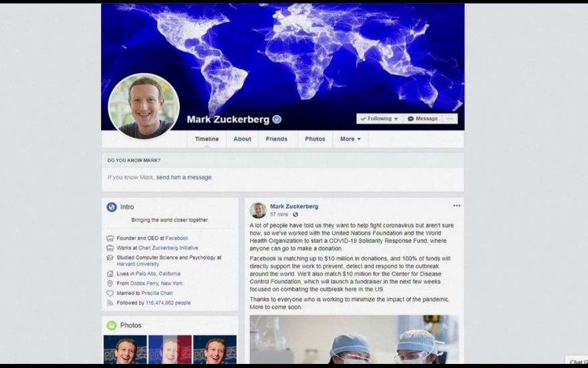Switch to the About tab

click(x=243, y=139)
